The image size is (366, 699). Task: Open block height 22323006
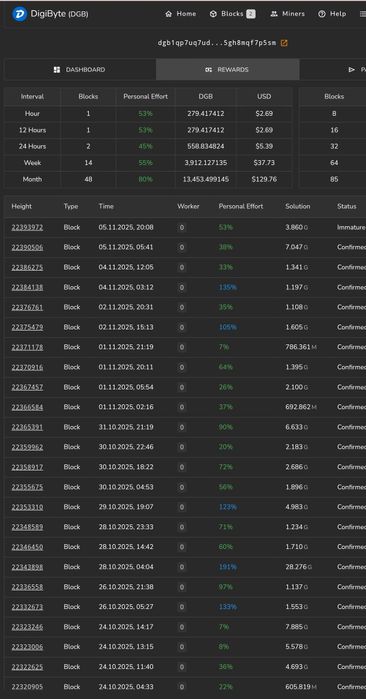tap(27, 647)
